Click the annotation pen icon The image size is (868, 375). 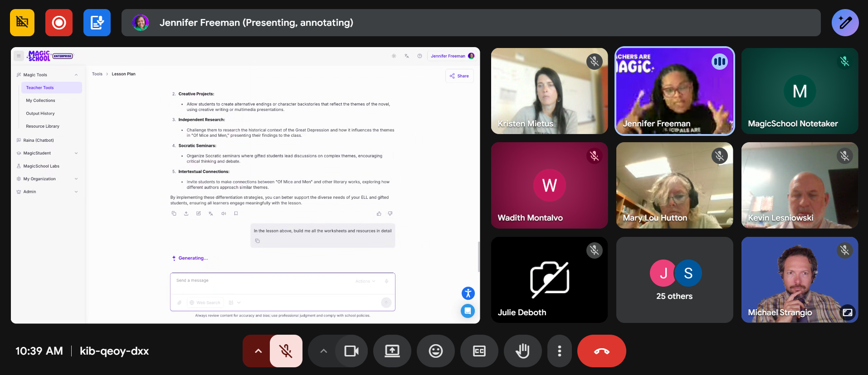click(x=845, y=23)
